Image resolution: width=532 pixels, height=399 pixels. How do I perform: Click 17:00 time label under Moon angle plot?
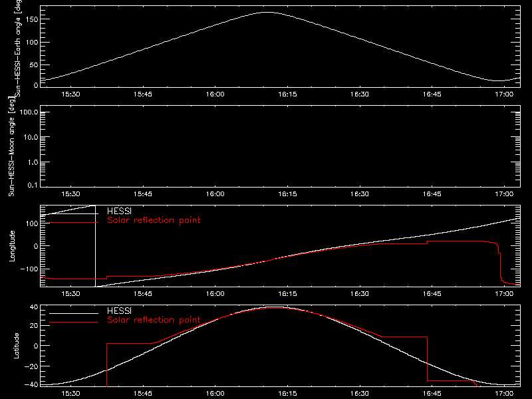click(504, 194)
